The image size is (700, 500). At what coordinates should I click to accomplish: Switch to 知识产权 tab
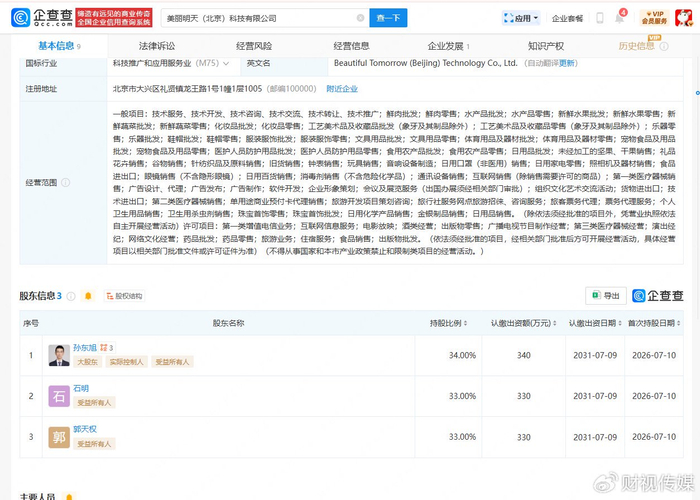coord(546,46)
